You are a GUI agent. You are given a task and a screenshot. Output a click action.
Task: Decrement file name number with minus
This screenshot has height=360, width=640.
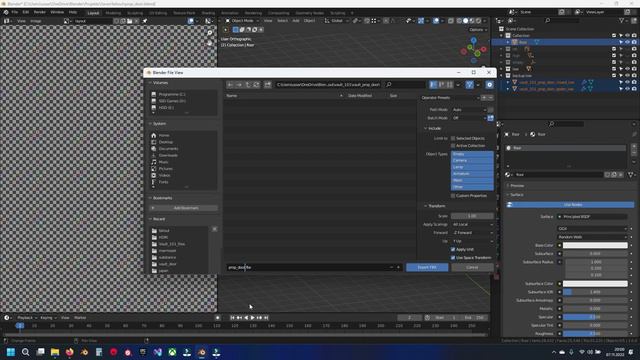[391, 267]
